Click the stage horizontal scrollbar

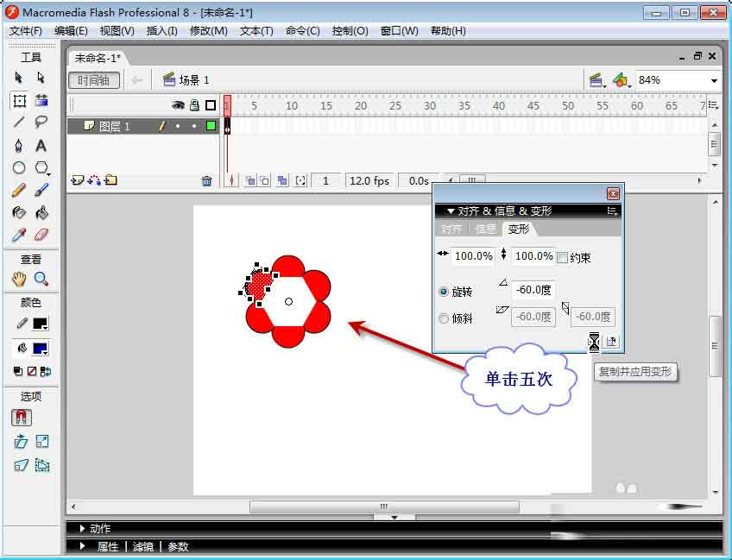pyautogui.click(x=384, y=507)
